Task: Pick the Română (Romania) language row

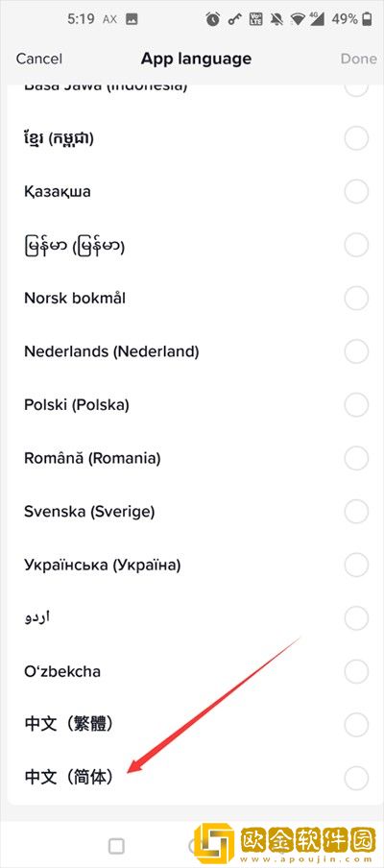Action: tap(192, 458)
